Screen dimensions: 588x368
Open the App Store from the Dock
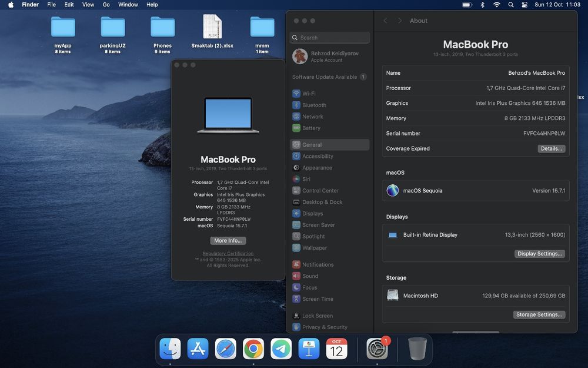point(198,349)
